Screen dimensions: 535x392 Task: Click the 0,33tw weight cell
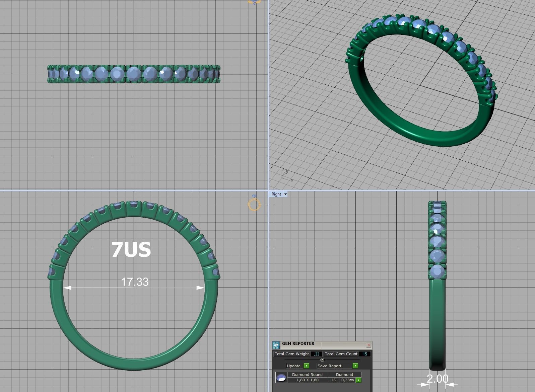pyautogui.click(x=347, y=380)
